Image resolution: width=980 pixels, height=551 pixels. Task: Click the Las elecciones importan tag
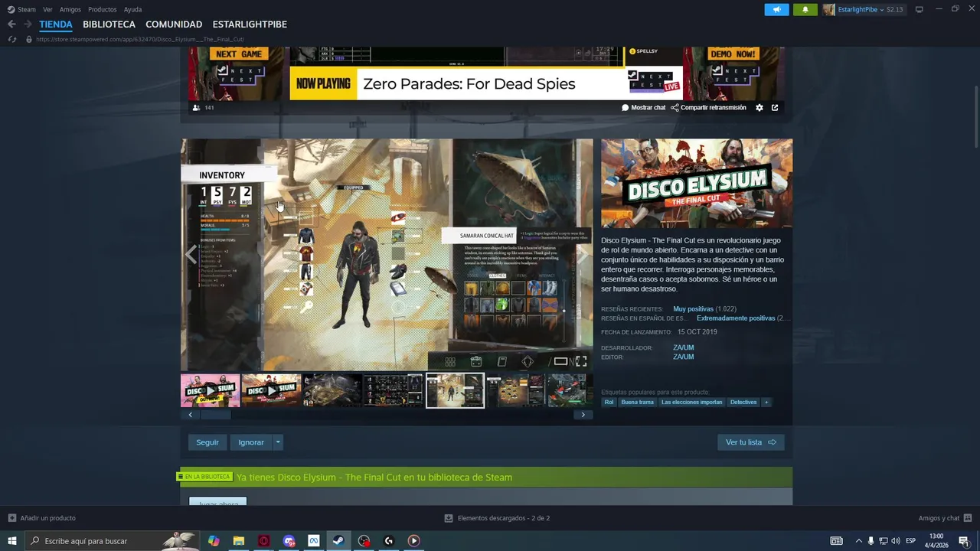click(x=691, y=403)
